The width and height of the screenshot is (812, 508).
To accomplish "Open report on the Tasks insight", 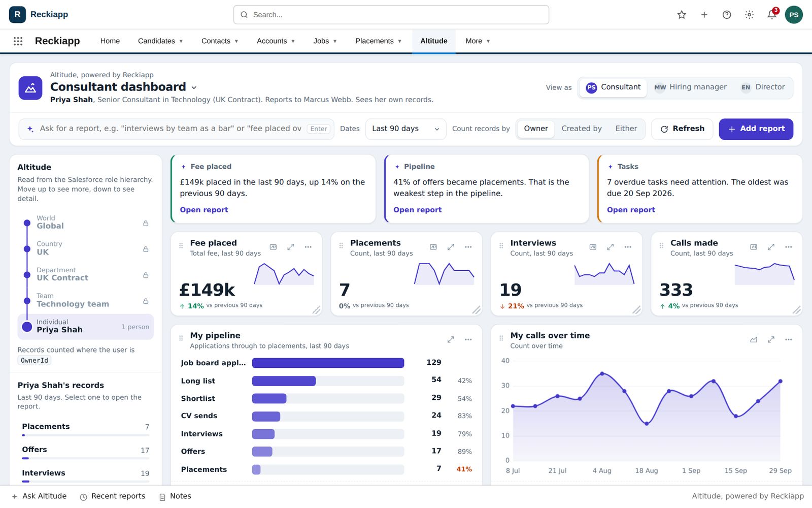I will point(631,210).
